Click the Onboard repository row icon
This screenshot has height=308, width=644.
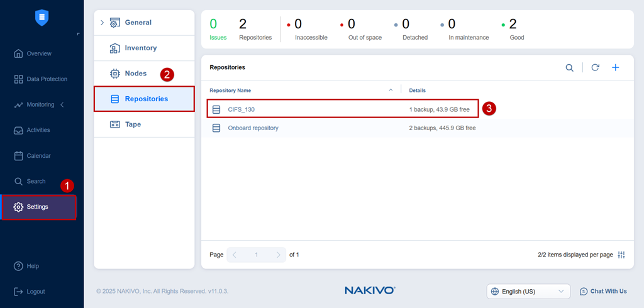point(216,128)
